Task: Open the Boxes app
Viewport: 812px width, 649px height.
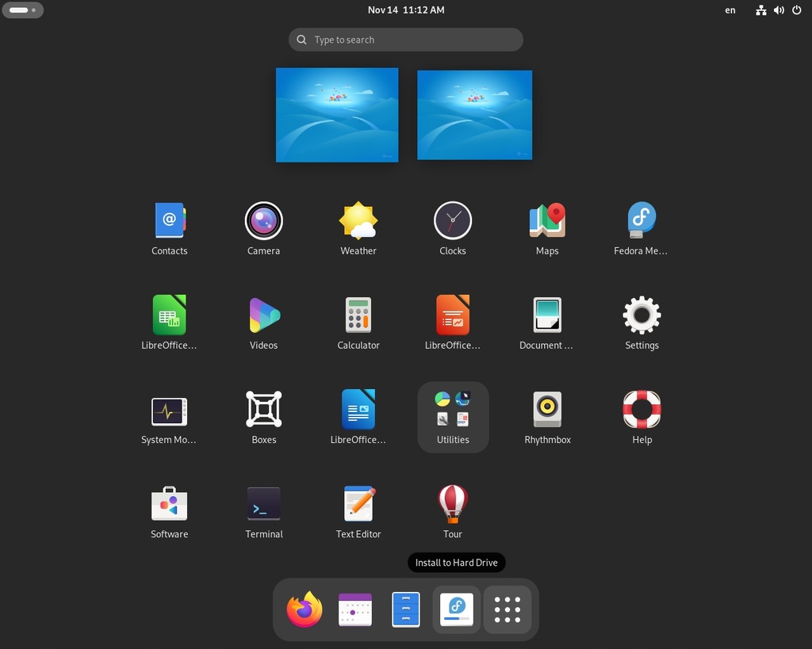Action: [263, 409]
